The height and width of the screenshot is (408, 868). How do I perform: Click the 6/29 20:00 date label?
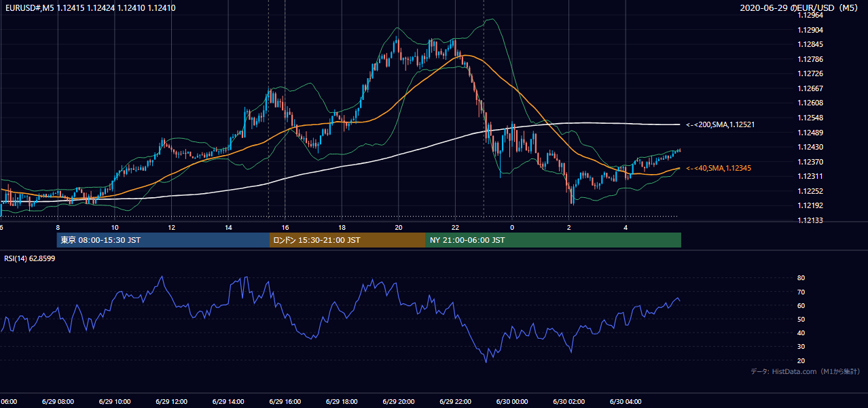(x=398, y=401)
